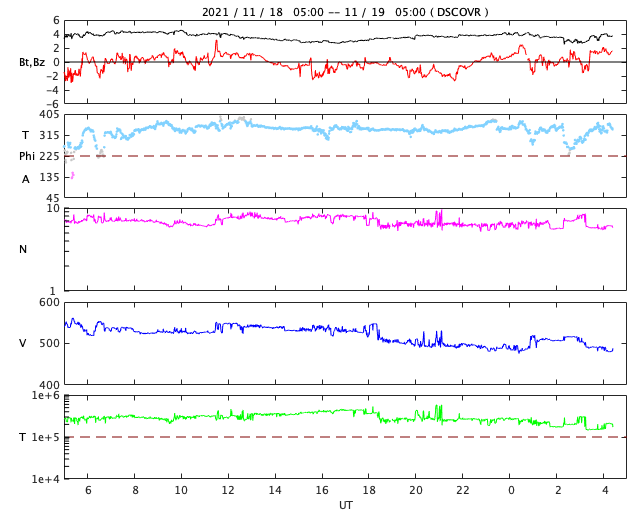Click the chart title date range text
This screenshot has width=640, height=512.
pos(345,12)
